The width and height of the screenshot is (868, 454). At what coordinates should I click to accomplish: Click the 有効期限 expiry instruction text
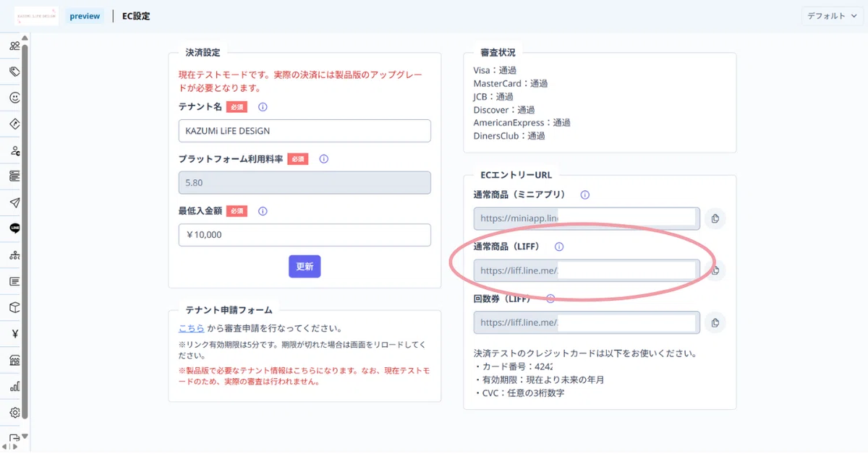(539, 380)
